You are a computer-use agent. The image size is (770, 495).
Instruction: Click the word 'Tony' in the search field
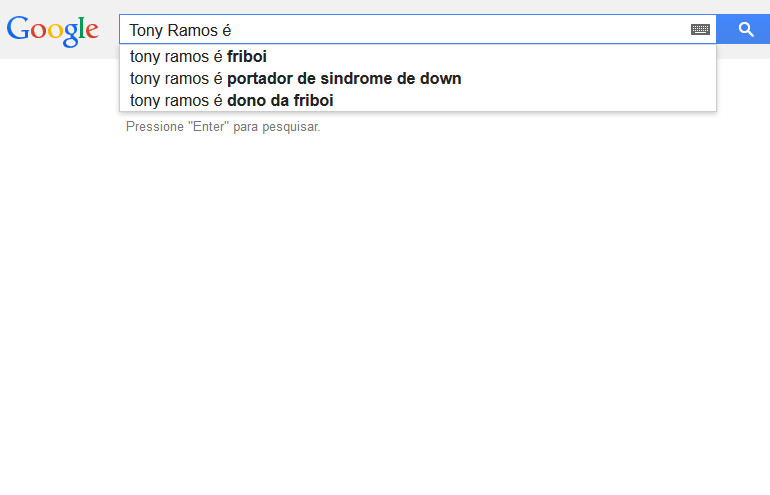[x=146, y=30]
